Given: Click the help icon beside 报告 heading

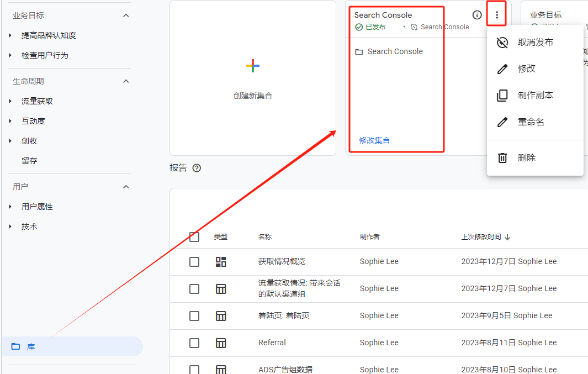Looking at the screenshot, I should pos(197,168).
